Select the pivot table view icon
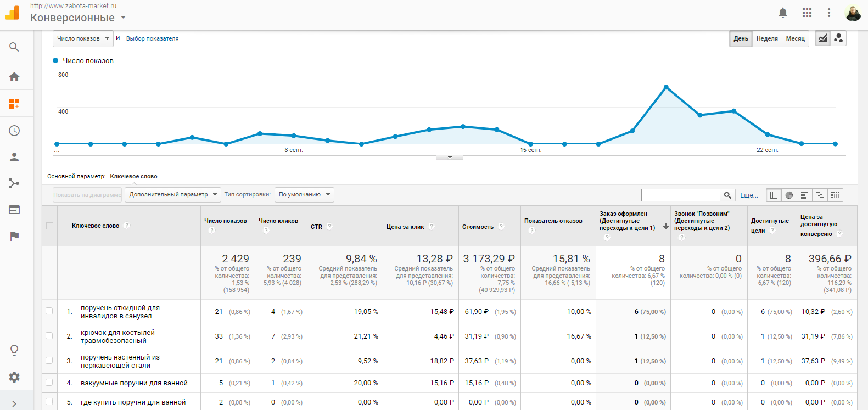The image size is (868, 410). coord(835,195)
